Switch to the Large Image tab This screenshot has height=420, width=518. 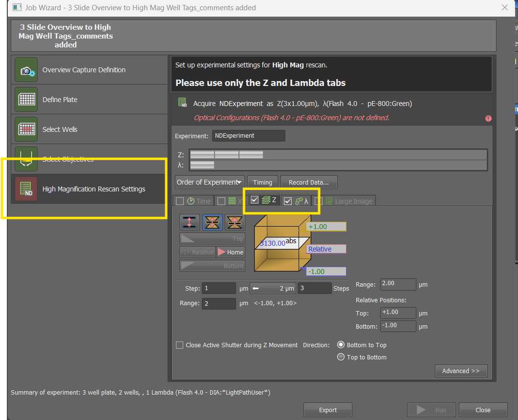pos(349,201)
